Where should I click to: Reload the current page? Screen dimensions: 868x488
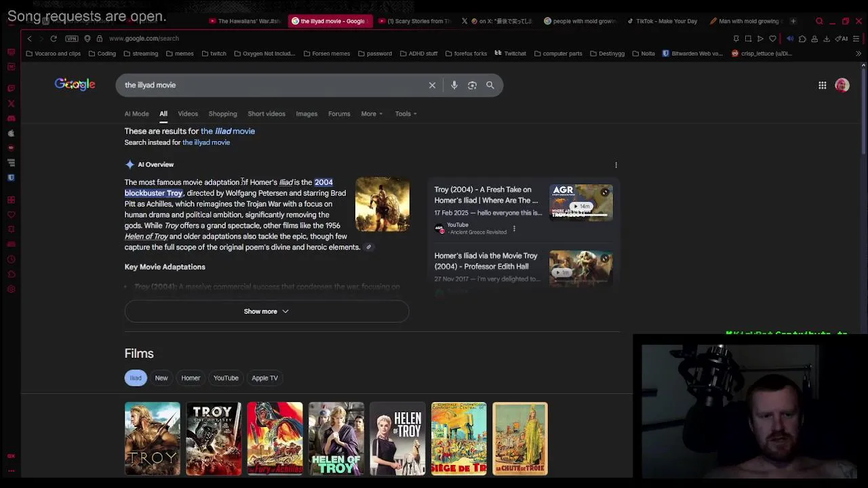tap(54, 39)
